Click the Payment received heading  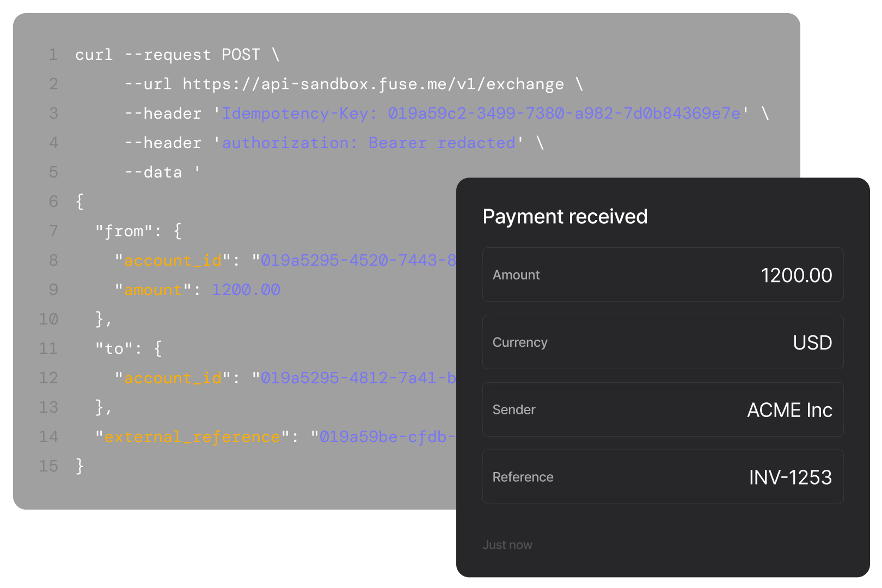point(565,216)
